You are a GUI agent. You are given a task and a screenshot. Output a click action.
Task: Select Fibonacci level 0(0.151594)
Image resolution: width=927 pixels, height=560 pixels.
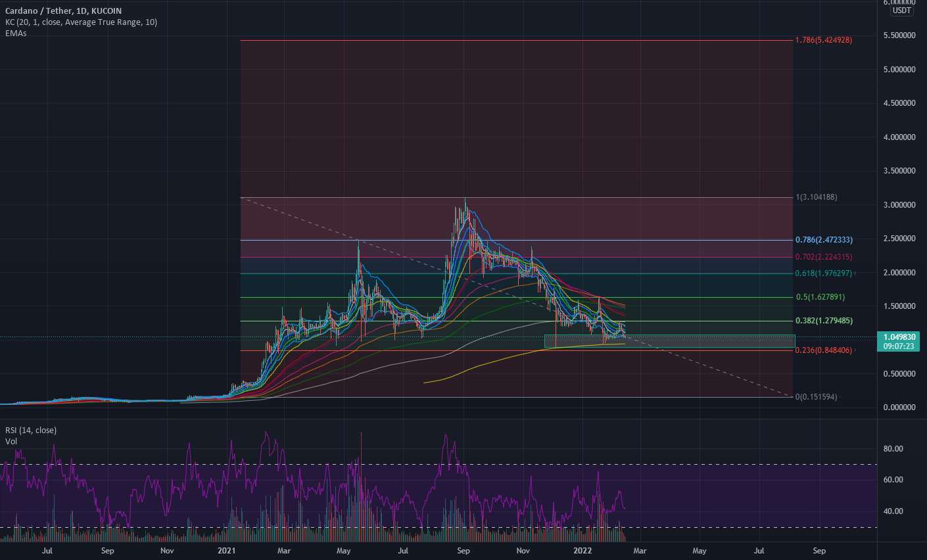click(816, 397)
